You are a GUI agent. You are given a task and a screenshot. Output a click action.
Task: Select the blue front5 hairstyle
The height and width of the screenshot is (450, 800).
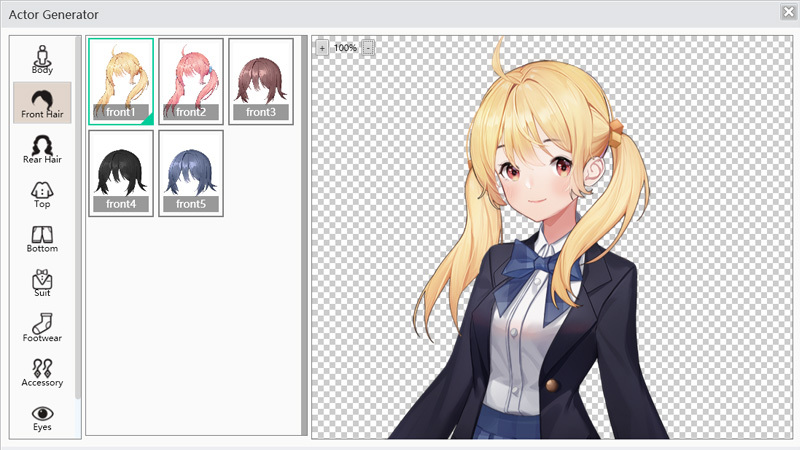coord(191,173)
